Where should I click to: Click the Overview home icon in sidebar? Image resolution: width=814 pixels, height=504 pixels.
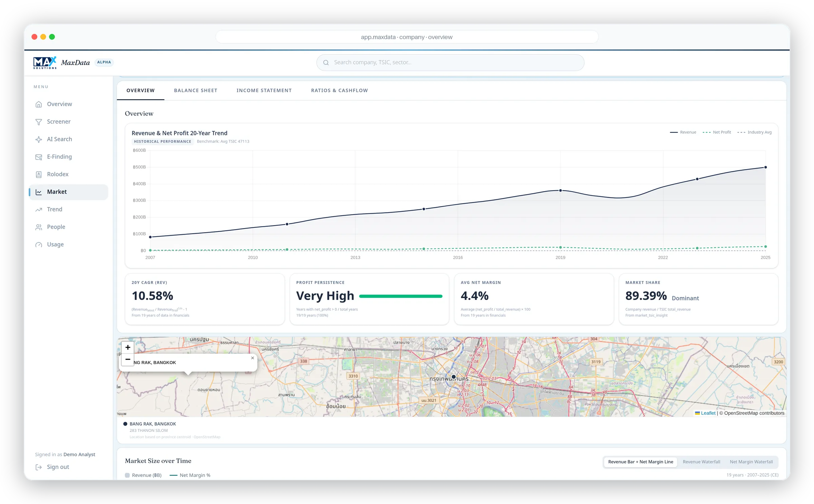pos(39,104)
